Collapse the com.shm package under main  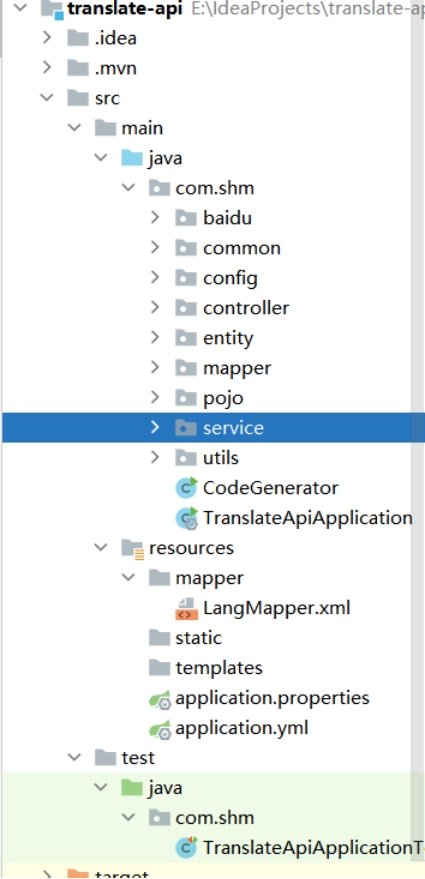pos(129,188)
